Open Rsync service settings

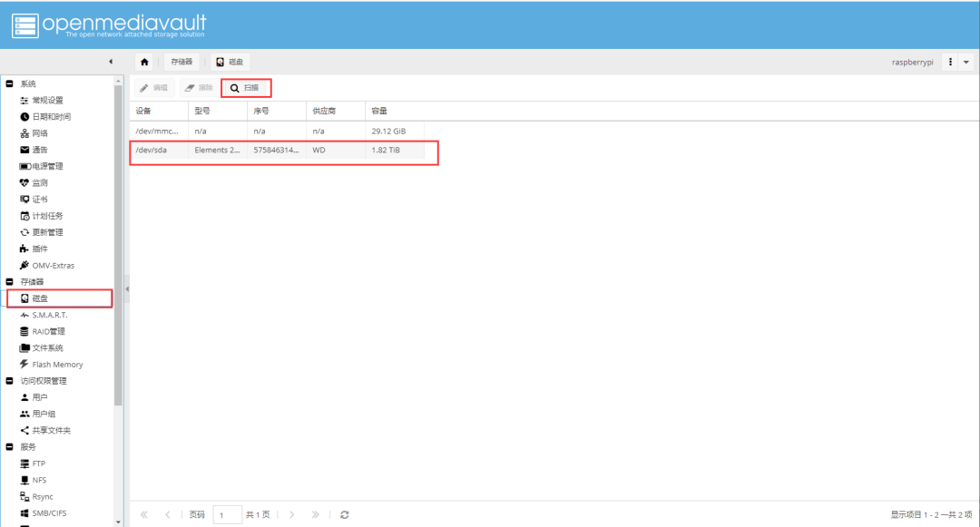point(43,496)
